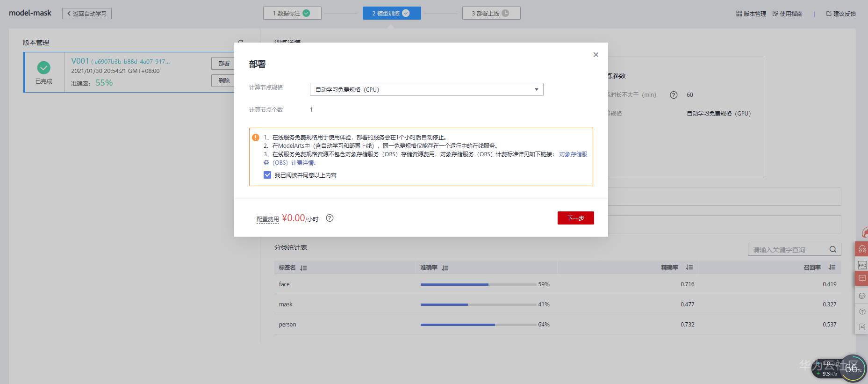Click the 返回自动学习 back button
This screenshot has width=868, height=384.
click(87, 14)
